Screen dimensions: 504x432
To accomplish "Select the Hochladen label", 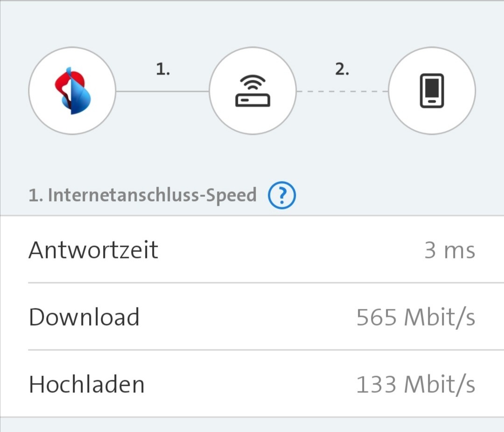I will click(87, 385).
